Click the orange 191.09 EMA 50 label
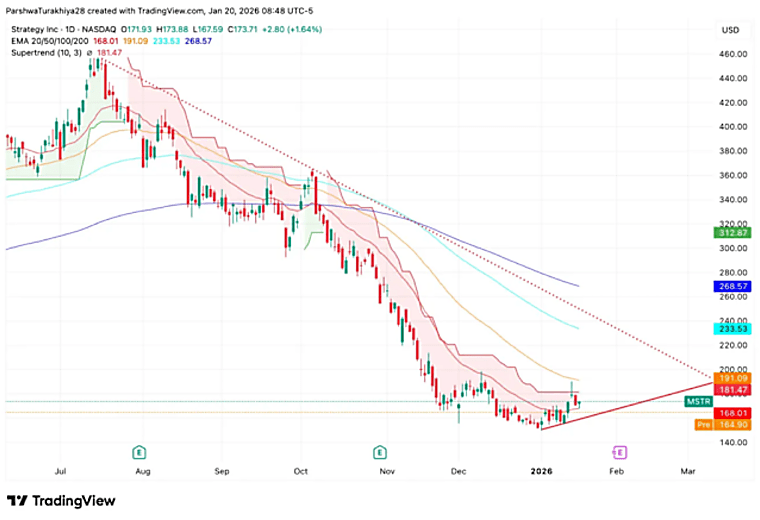 pos(733,378)
